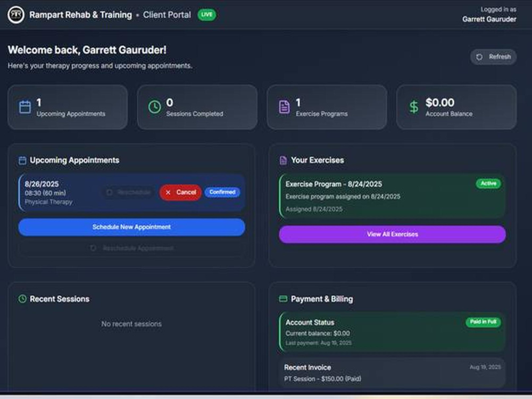Click the dollar sign icon in Account Balance card
This screenshot has width=532, height=399.
(x=413, y=107)
